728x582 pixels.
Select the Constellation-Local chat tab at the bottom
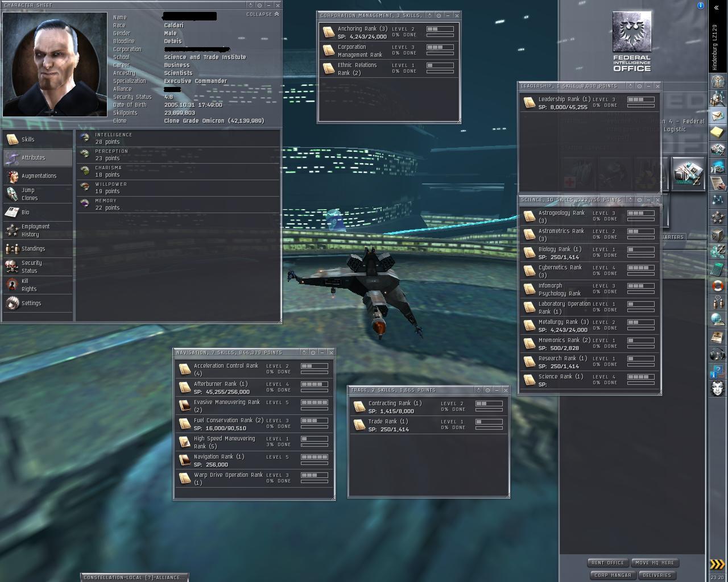pyautogui.click(x=134, y=577)
